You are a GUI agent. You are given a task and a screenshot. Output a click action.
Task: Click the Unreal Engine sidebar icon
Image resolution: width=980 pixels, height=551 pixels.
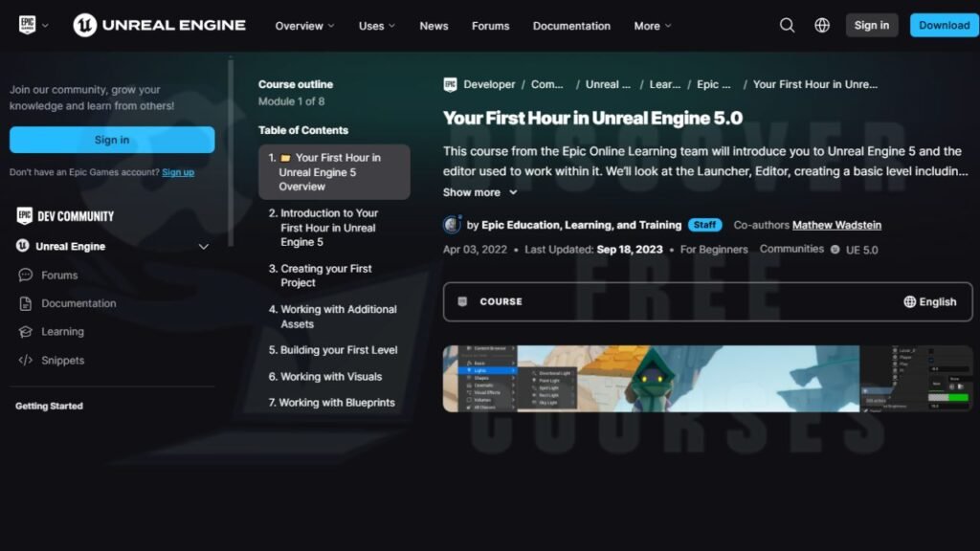click(23, 246)
